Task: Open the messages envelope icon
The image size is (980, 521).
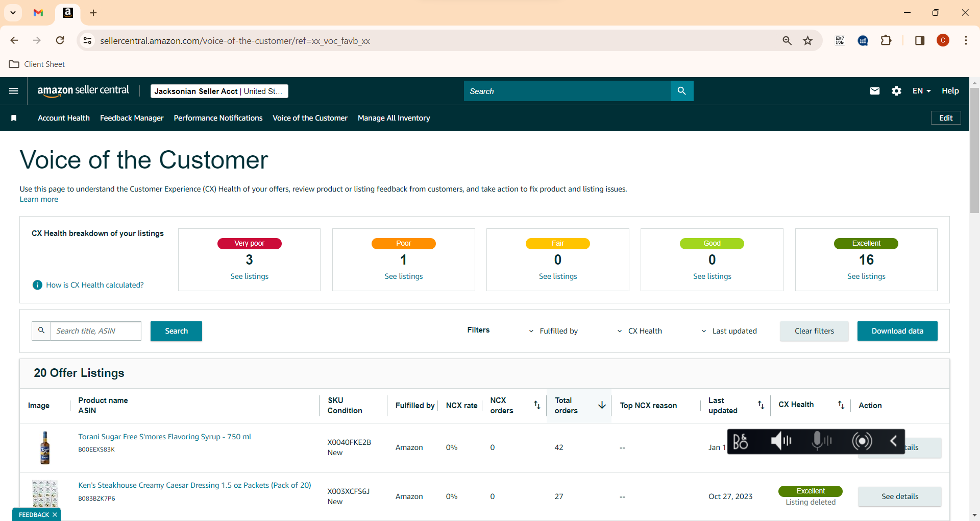Action: (874, 91)
